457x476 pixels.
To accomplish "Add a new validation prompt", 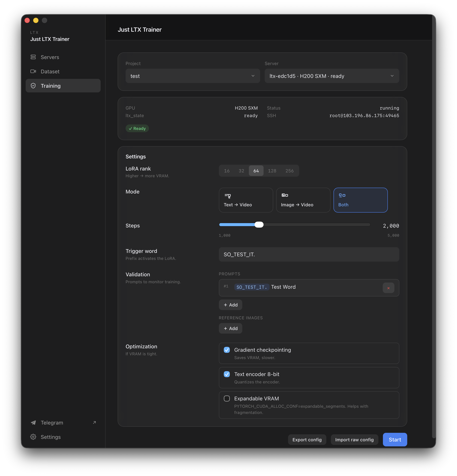I will click(x=230, y=305).
